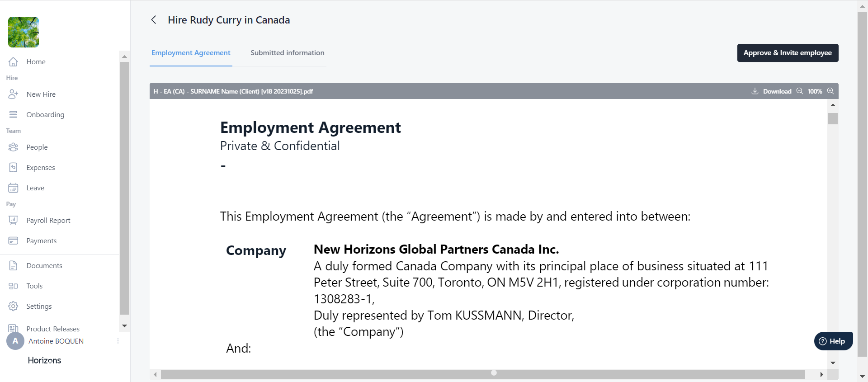Click the New Hire sidebar icon

click(13, 94)
